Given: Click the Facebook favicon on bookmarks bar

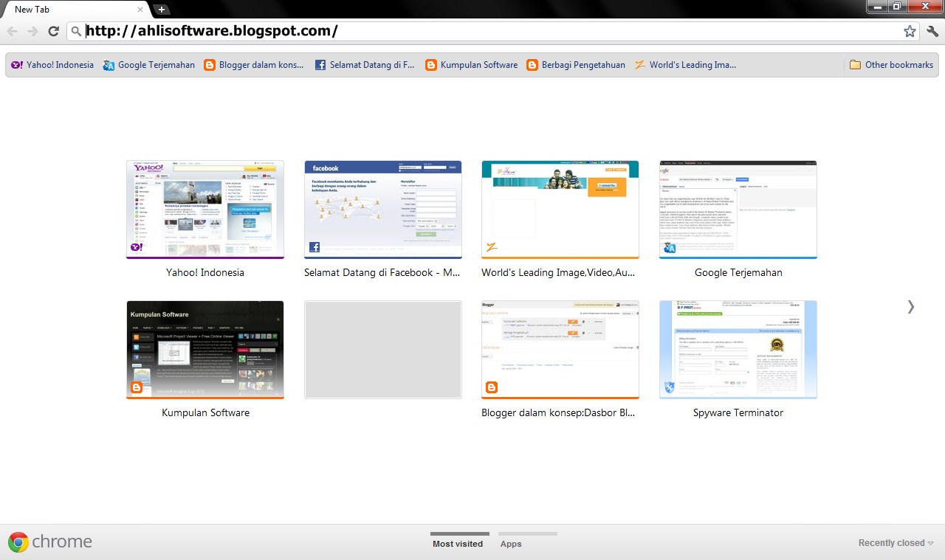Looking at the screenshot, I should 320,64.
